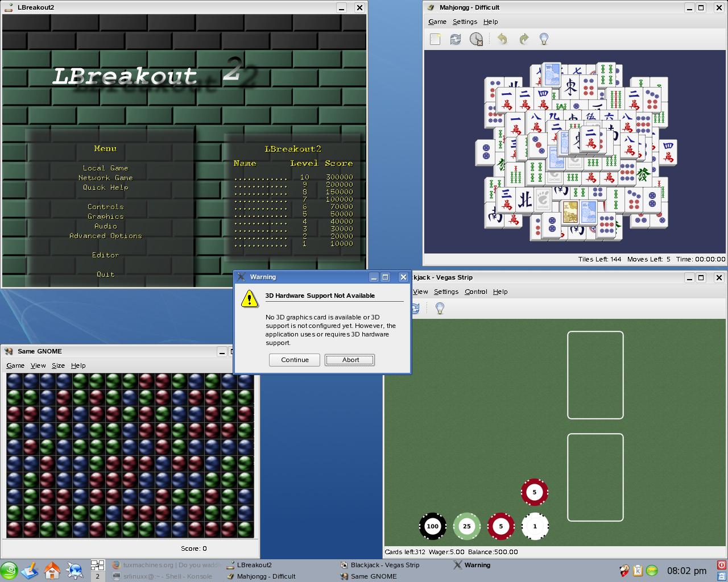Open the Game menu in Same GNOME

coord(15,365)
